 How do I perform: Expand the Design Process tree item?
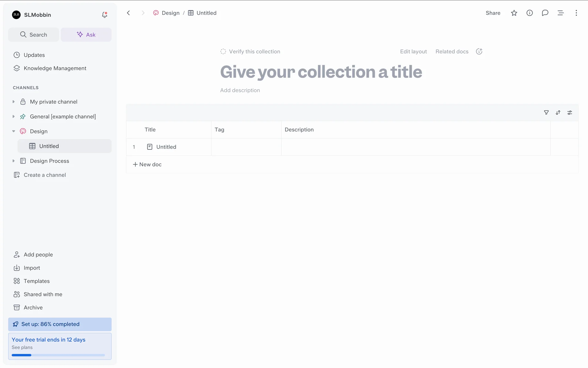pyautogui.click(x=13, y=161)
